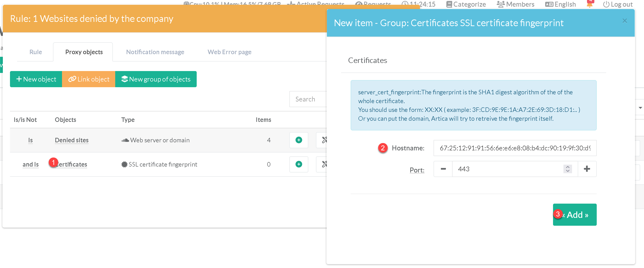Click the Log out power icon
The width and height of the screenshot is (644, 268).
coord(606,4)
